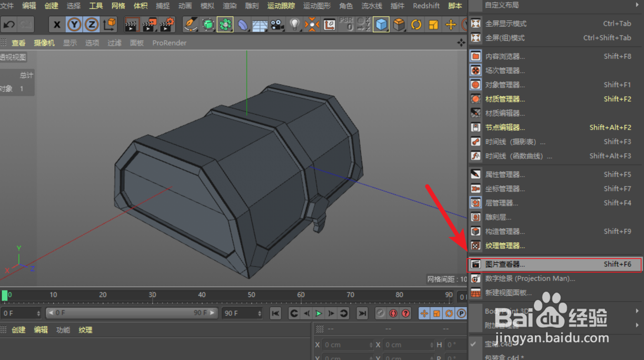Screen dimensions: 644x360
Task: Open 纹理 material panel menu
Action: pos(85,330)
